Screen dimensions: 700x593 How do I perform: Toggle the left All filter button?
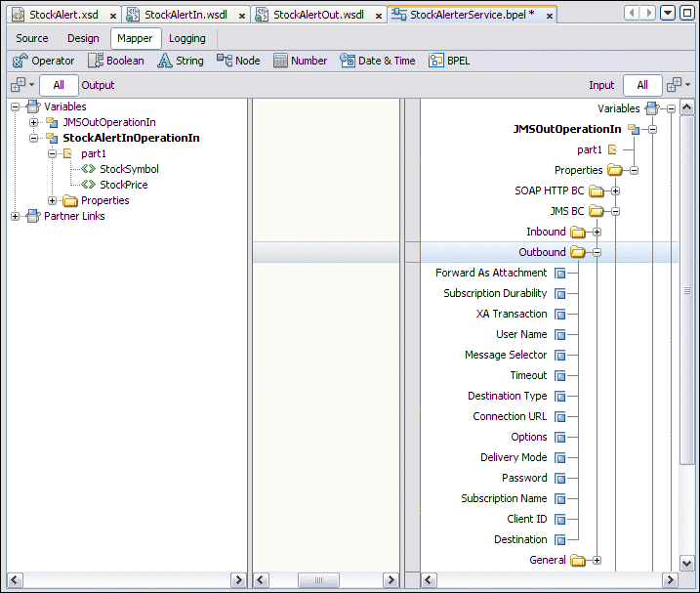(59, 85)
